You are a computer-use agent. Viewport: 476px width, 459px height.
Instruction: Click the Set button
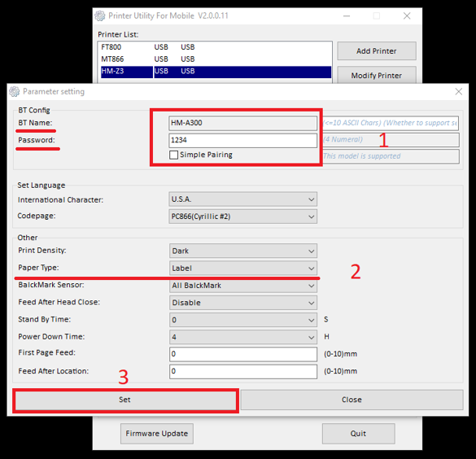point(124,400)
